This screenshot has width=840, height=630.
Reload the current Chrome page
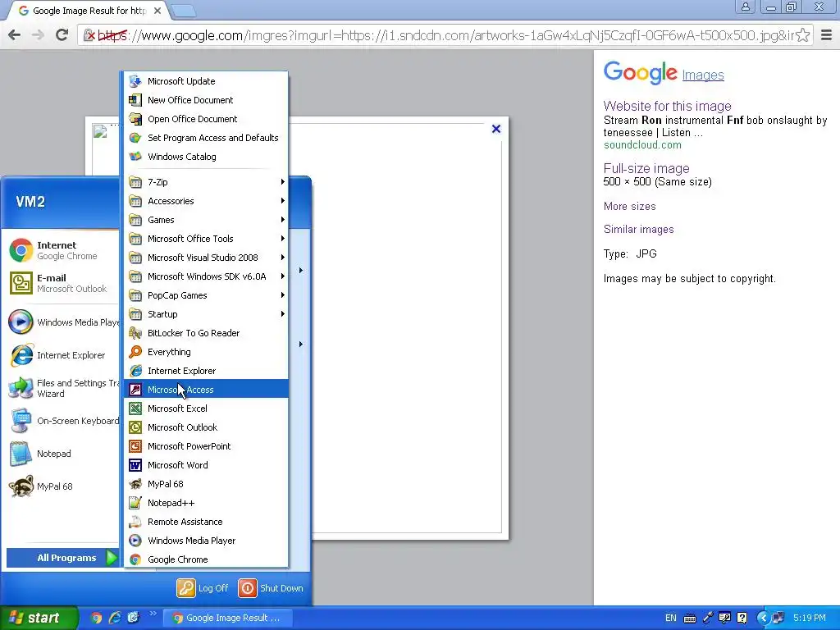point(62,35)
